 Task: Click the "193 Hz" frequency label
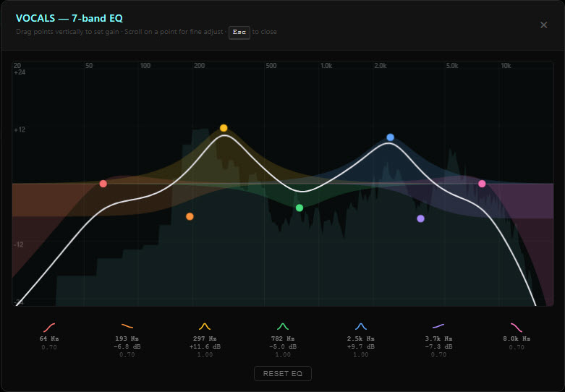click(x=127, y=338)
